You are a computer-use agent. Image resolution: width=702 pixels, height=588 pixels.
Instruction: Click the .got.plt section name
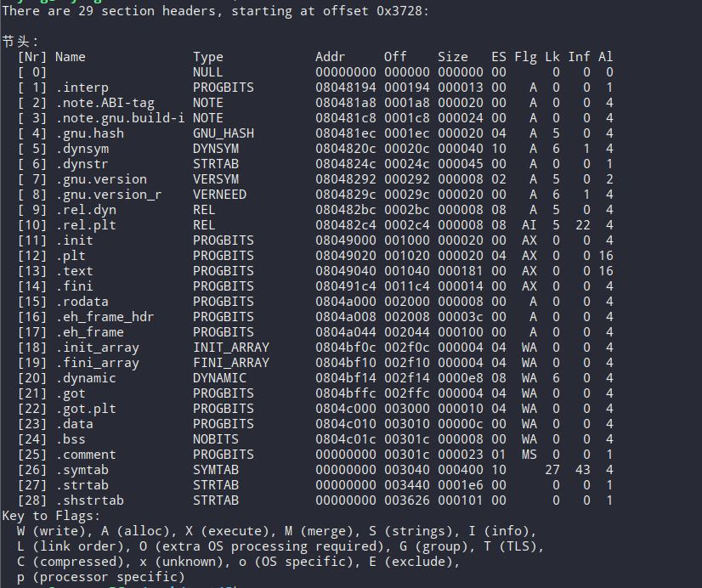[x=85, y=409]
